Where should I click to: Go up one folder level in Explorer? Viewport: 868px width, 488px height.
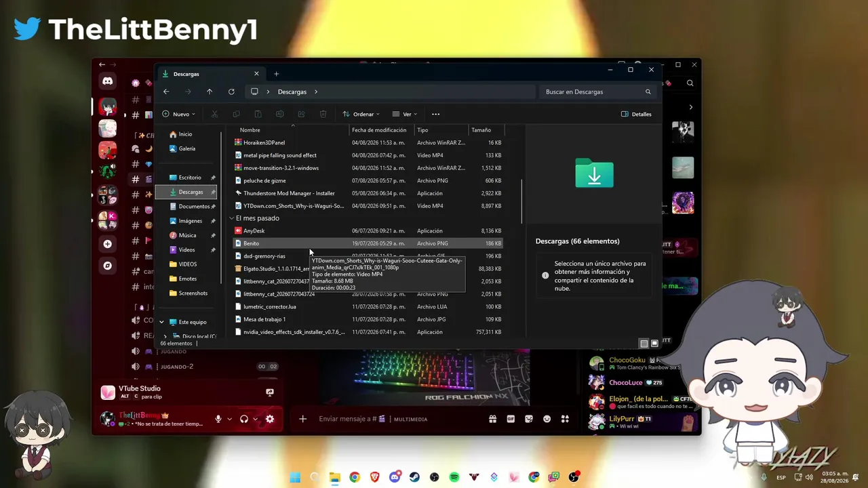pos(210,91)
